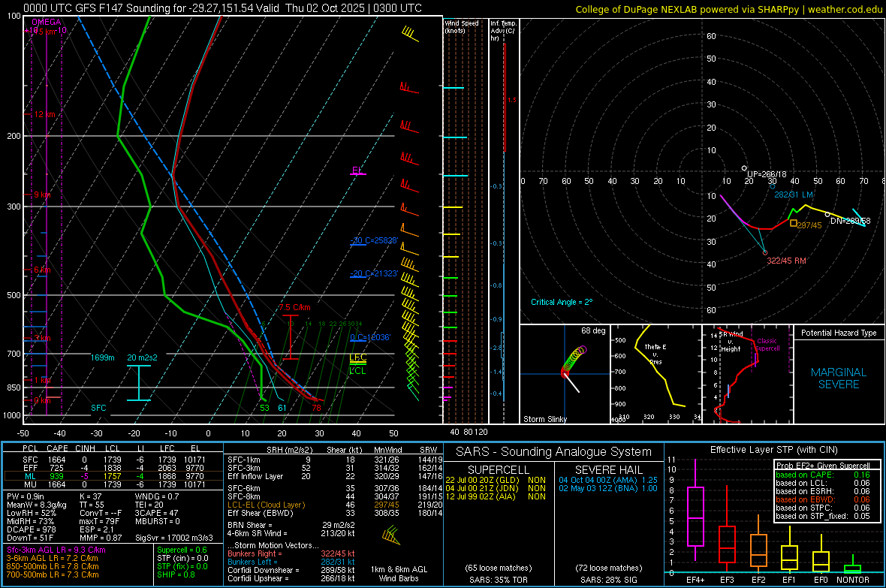Click the Supercell = 0.6 composite value
Viewport: 886px width, 588px height.
click(182, 550)
